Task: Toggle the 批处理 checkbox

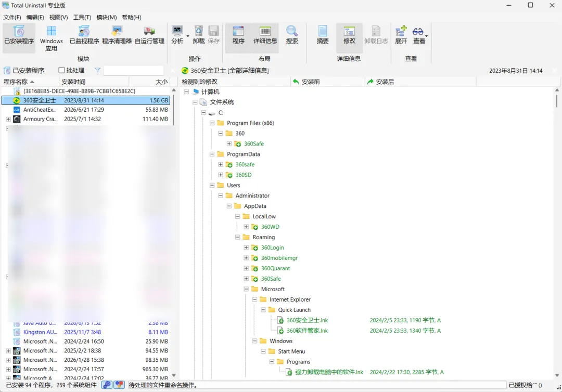Action: (61, 70)
